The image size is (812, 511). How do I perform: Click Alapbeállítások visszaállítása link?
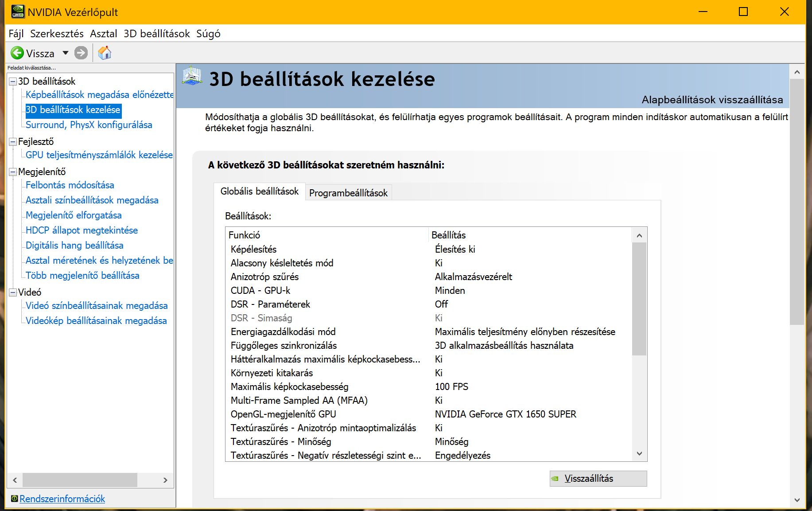712,100
